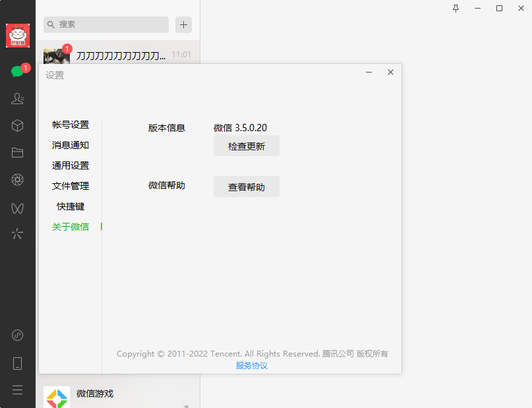Viewport: 532px width, 408px height.
Task: Minimize the 设置 dialog
Action: [369, 73]
